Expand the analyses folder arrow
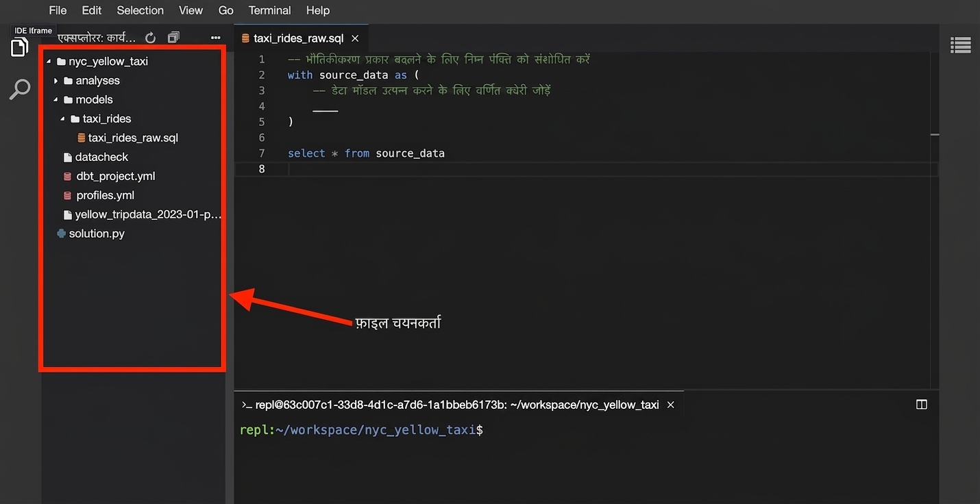Screen dimensions: 980x504 56,80
